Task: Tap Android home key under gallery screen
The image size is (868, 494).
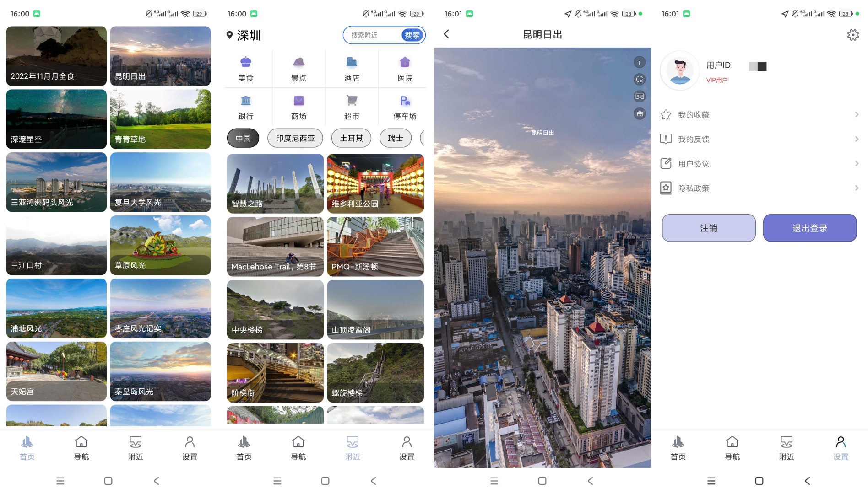Action: pos(108,481)
